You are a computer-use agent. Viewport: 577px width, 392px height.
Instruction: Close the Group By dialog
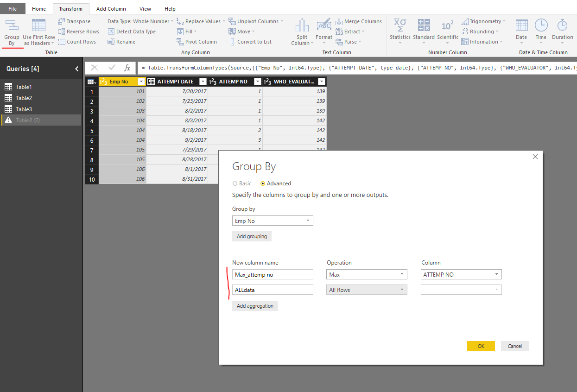535,157
